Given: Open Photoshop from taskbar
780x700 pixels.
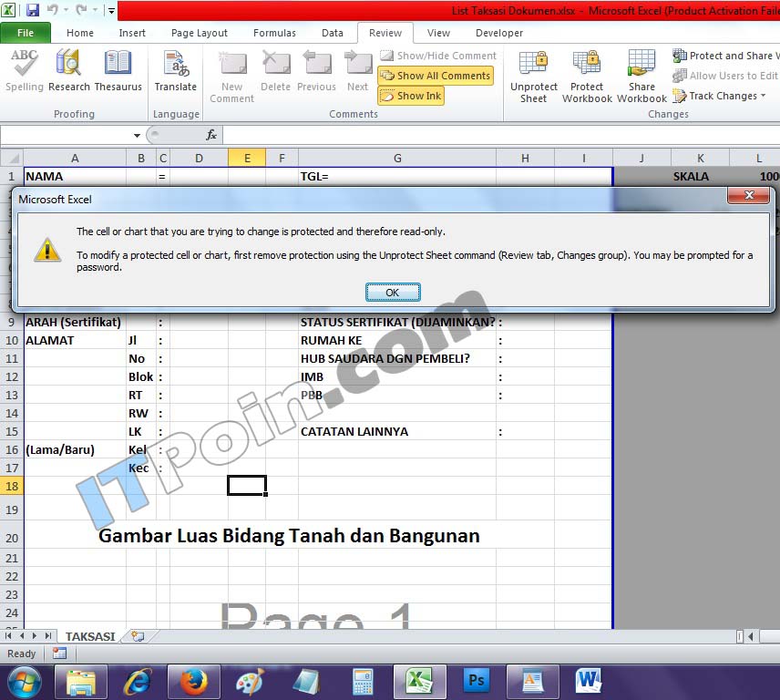Looking at the screenshot, I should [x=476, y=682].
